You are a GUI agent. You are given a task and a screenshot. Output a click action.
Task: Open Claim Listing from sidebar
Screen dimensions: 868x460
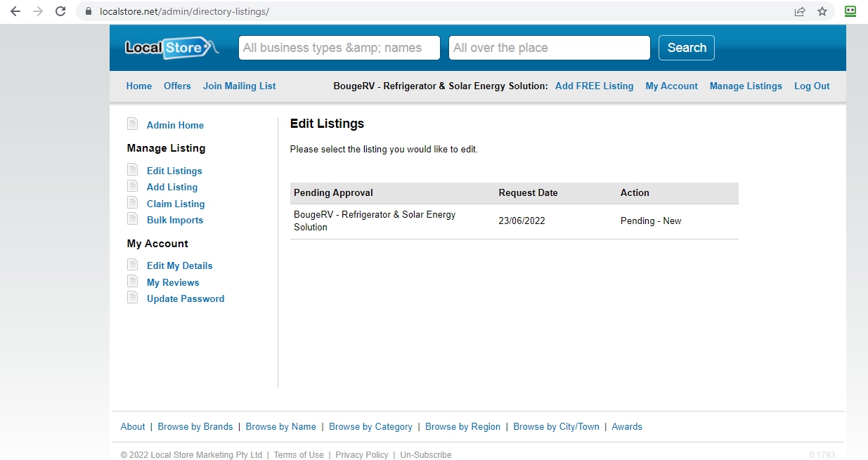tap(176, 204)
